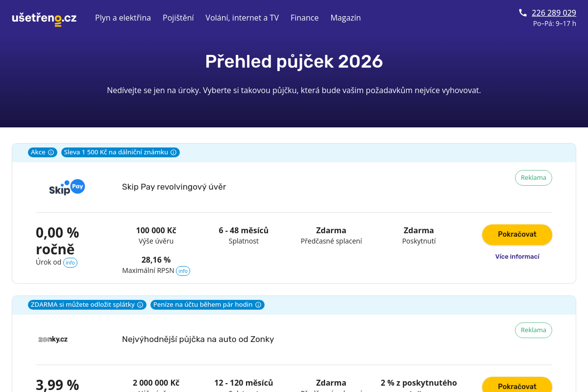Open info next to Úrok od
The height and width of the screenshot is (392, 588).
click(70, 263)
